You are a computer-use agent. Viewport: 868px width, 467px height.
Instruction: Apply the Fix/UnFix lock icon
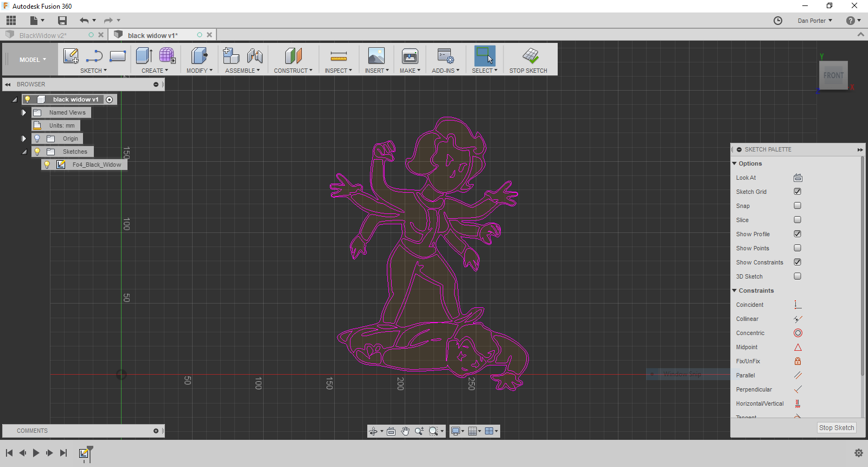coord(797,361)
